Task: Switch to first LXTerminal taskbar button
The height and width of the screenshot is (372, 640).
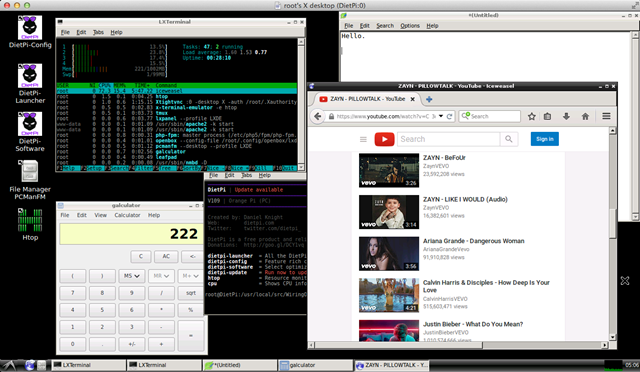Action: coord(89,365)
